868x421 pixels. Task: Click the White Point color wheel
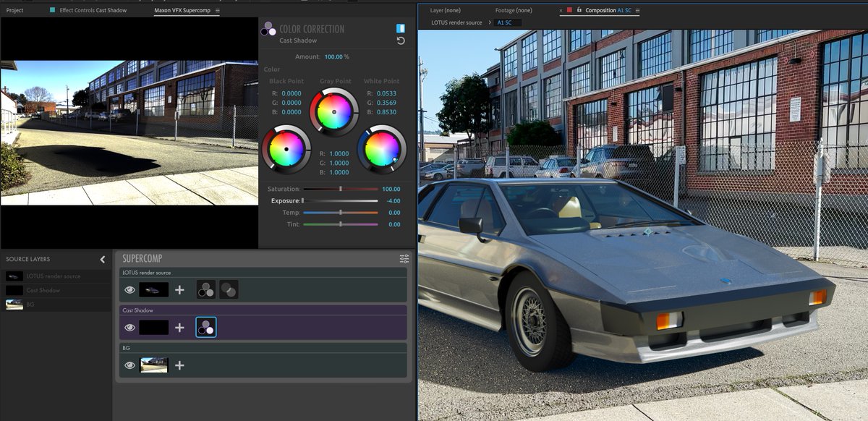[x=382, y=148]
